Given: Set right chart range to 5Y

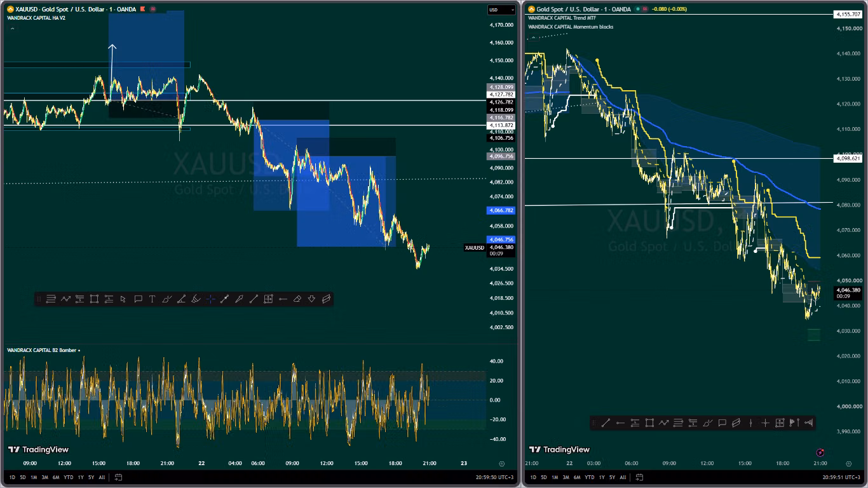Looking at the screenshot, I should 612,477.
